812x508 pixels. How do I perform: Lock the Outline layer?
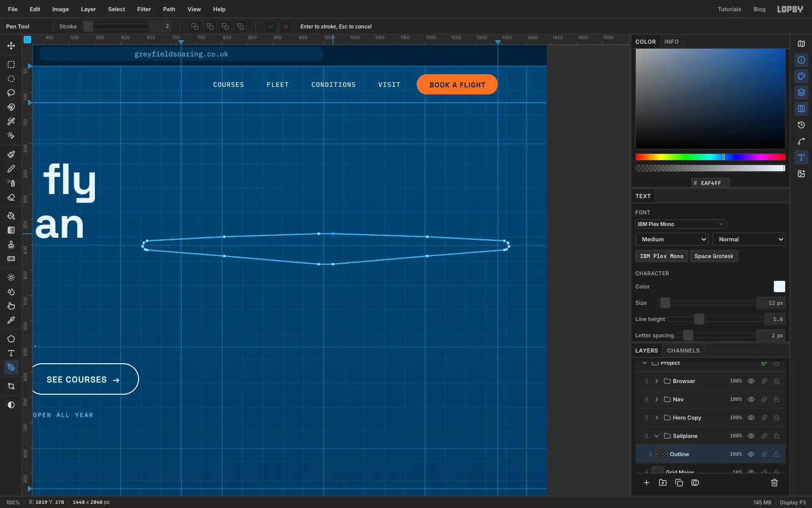pyautogui.click(x=776, y=454)
